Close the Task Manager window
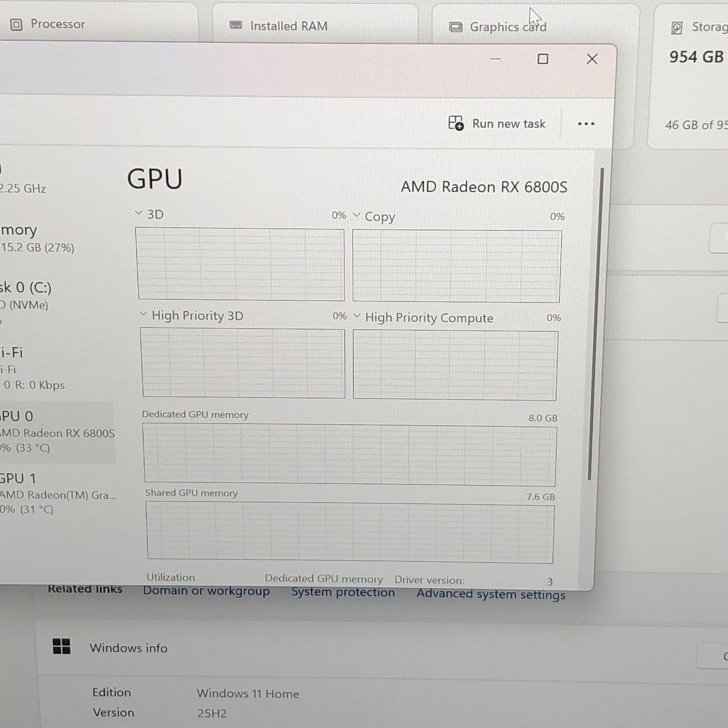Screen dimensions: 728x728 click(592, 59)
